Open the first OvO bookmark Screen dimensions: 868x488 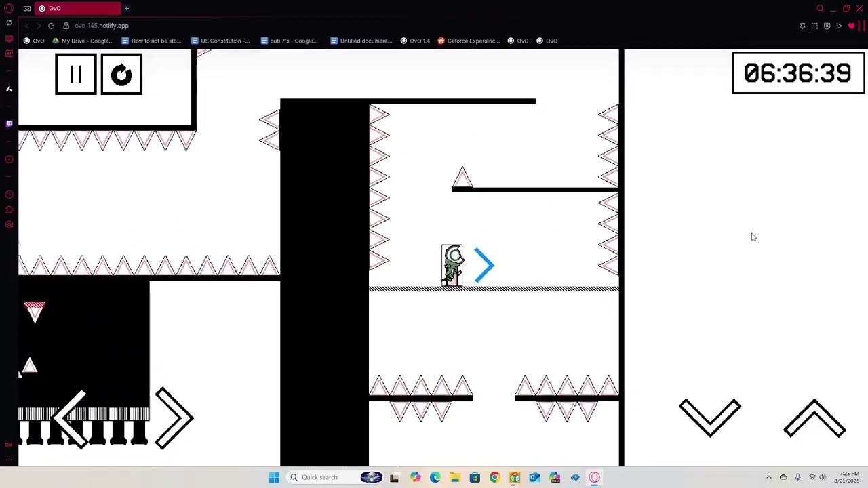[x=33, y=41]
